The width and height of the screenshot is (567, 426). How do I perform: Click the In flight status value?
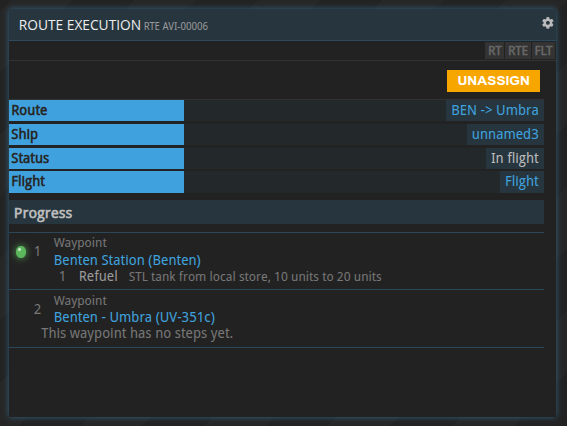515,158
